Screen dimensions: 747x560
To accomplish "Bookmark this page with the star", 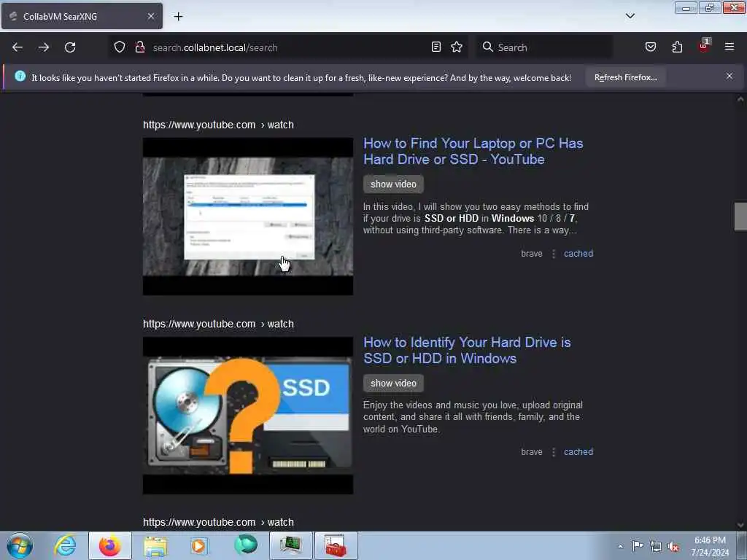I will [x=457, y=47].
